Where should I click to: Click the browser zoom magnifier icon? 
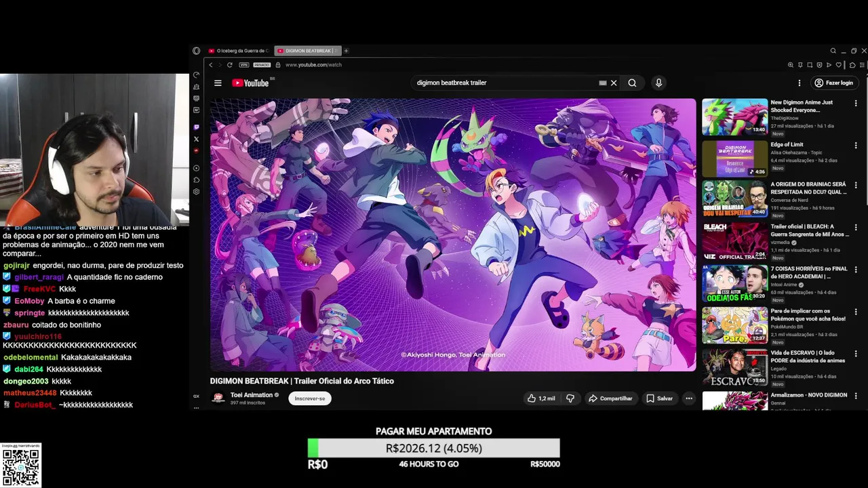tap(791, 65)
